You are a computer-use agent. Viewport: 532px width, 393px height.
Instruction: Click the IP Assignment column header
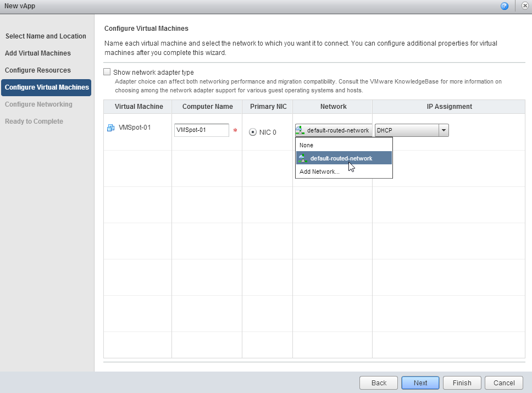[449, 107]
